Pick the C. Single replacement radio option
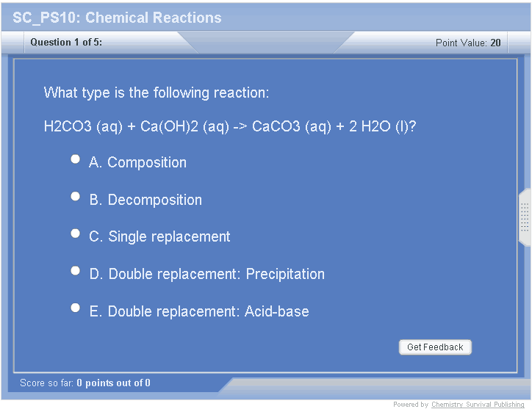 point(75,234)
